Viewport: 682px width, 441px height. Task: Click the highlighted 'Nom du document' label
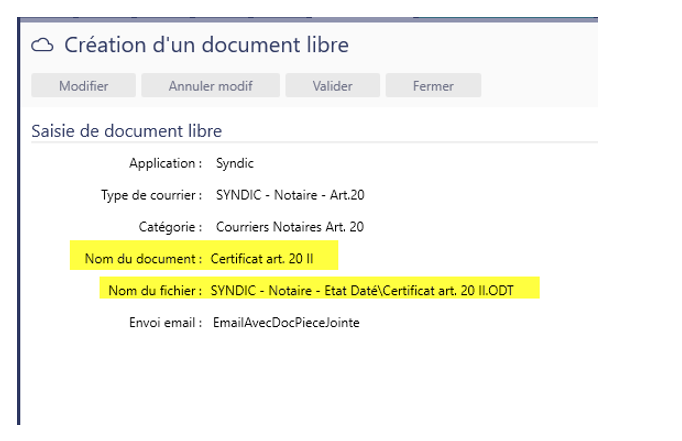point(144,259)
